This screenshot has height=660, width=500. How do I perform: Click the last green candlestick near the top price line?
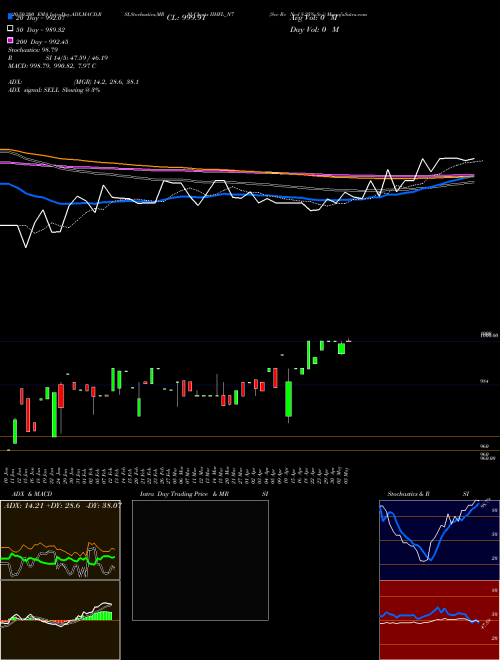[341, 349]
